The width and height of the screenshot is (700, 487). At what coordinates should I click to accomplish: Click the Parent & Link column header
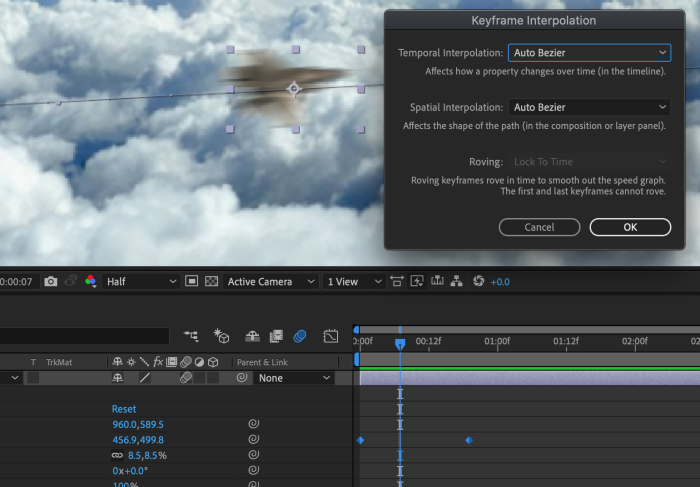(x=262, y=362)
